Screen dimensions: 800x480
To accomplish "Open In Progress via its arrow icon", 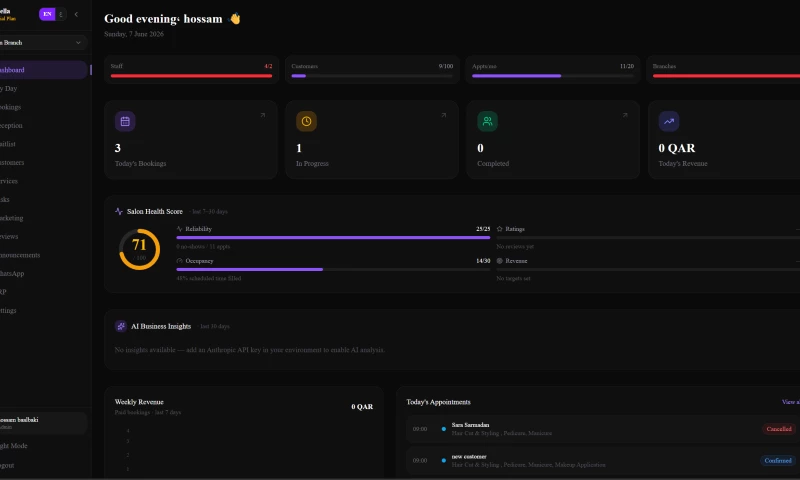I will coord(444,115).
